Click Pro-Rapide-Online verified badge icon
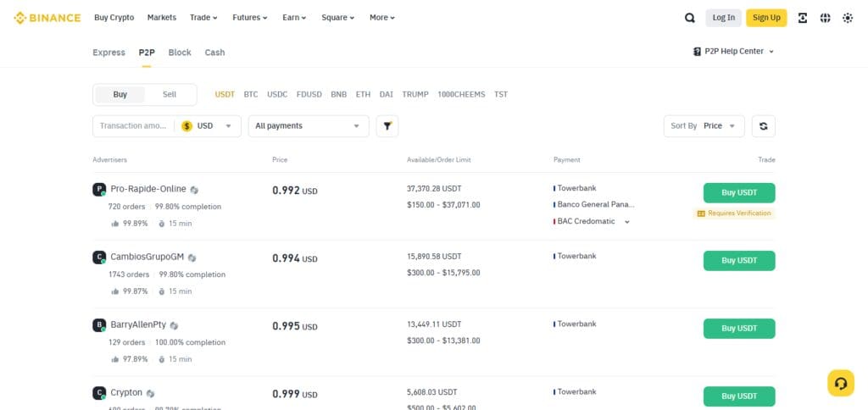Viewport: 868px width, 410px height. point(194,190)
